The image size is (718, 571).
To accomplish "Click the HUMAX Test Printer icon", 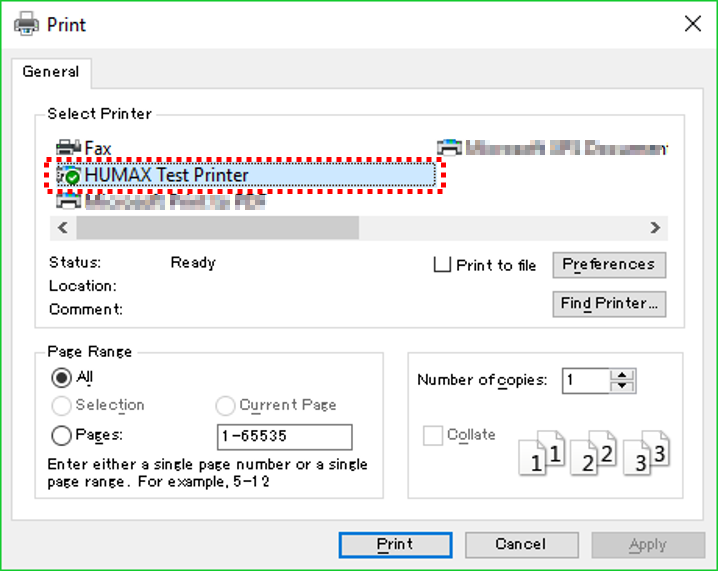I will tap(69, 175).
